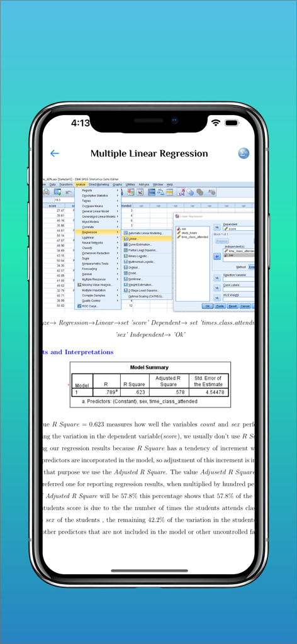The width and height of the screenshot is (297, 644).
Task: Choose Optimal Scaling (CATREG) menu entry
Action: [146, 296]
